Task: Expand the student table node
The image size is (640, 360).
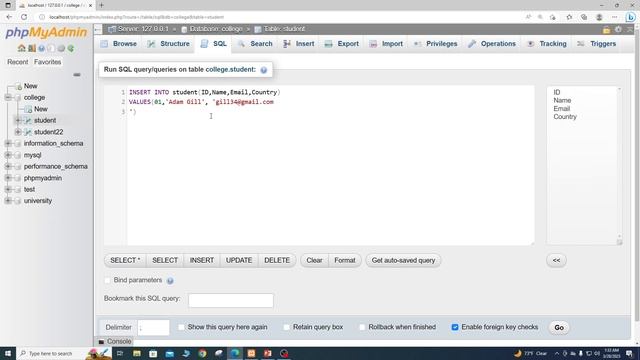Action: pyautogui.click(x=18, y=120)
